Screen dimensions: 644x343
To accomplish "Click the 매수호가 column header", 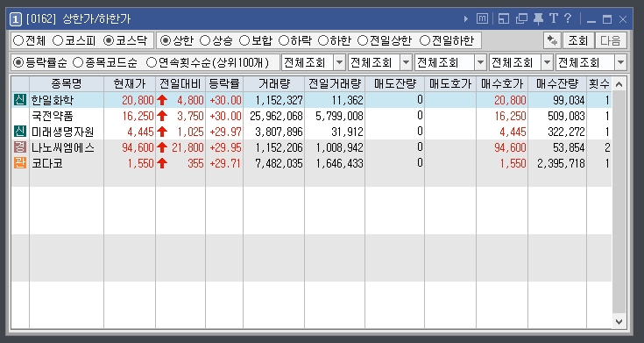I will [x=502, y=84].
